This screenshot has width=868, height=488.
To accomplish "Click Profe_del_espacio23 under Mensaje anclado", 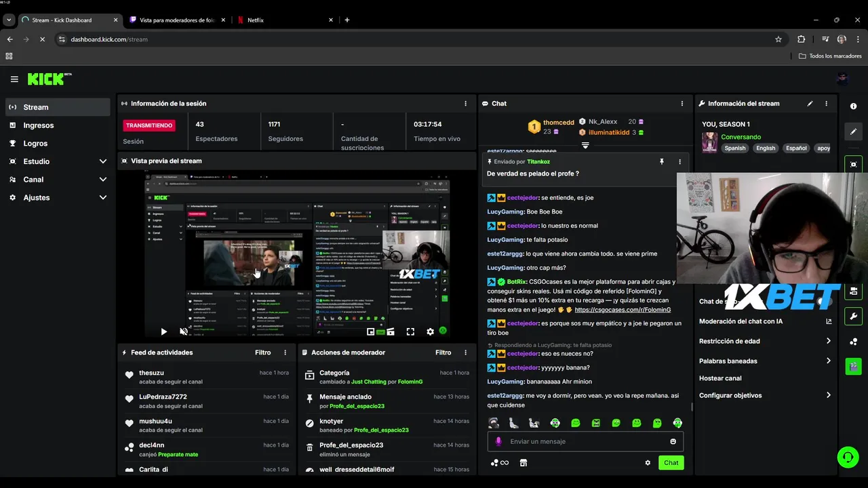I will (357, 406).
